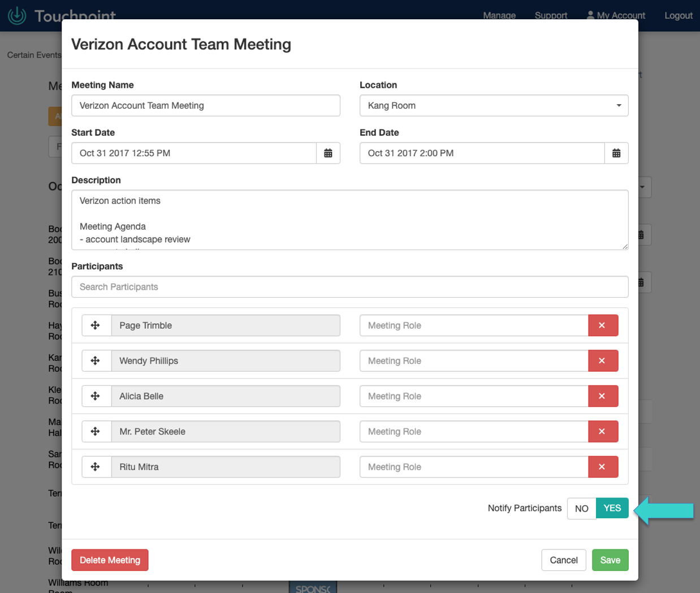Click Meeting Role field for Mr. Peter Skeele
The width and height of the screenshot is (700, 593).
pyautogui.click(x=474, y=432)
